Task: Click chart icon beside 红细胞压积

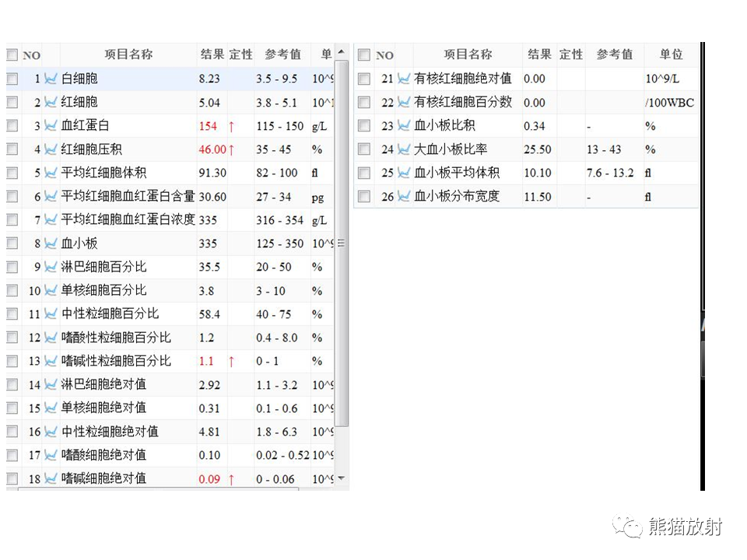Action: [51, 149]
